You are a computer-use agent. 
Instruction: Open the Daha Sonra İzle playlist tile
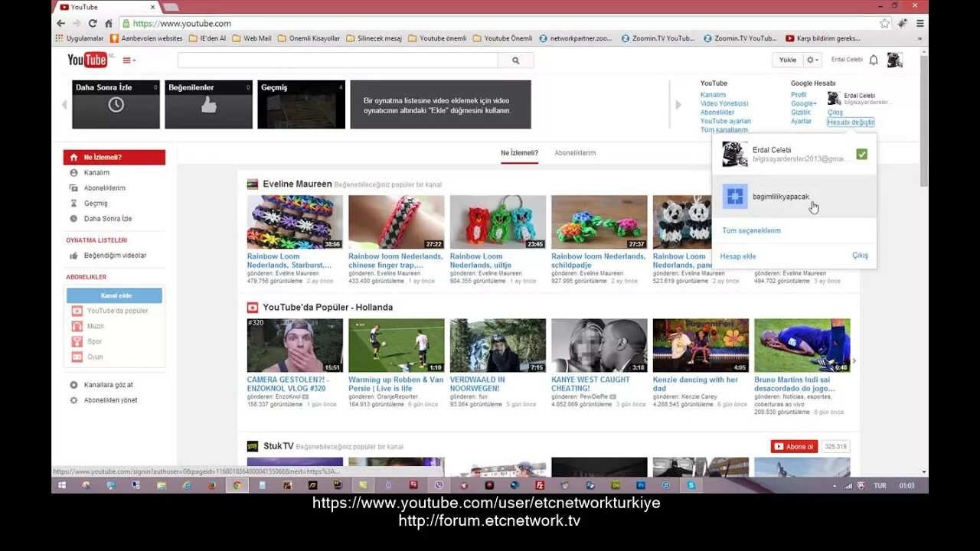[116, 104]
